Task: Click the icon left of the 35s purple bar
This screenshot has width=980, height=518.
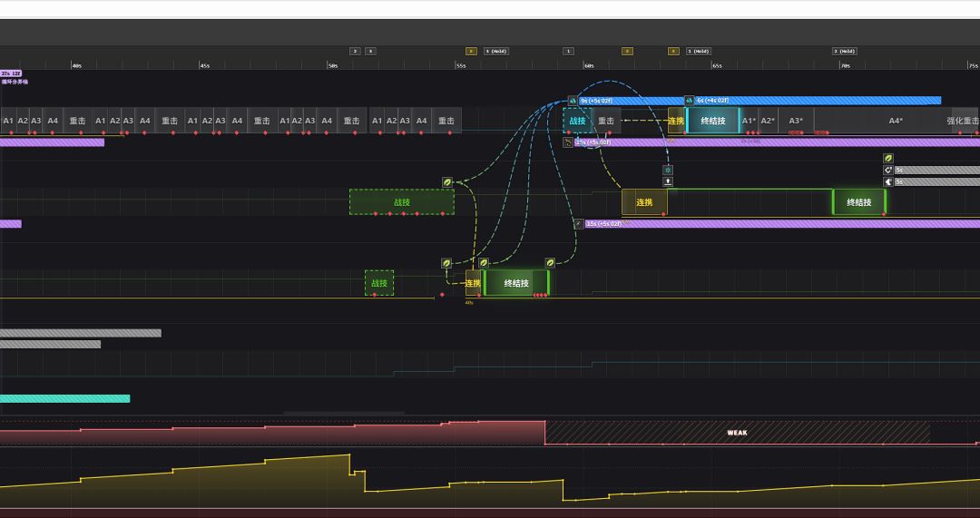Action: pyautogui.click(x=578, y=223)
